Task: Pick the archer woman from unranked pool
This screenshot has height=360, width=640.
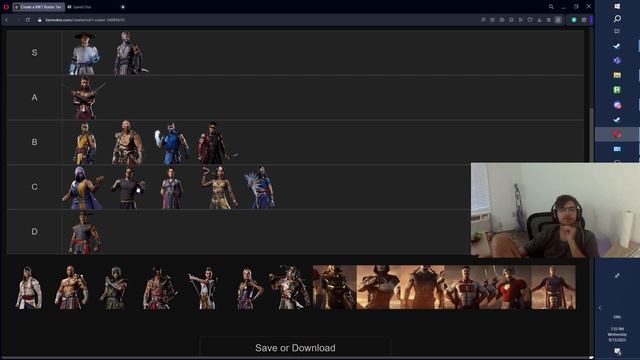Action: pos(203,287)
